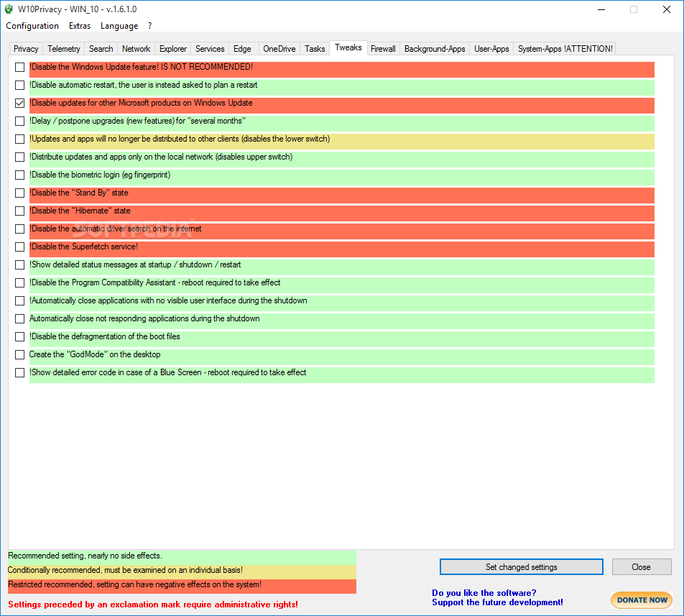The width and height of the screenshot is (684, 616).
Task: Click the DONATE NOW button
Action: [x=642, y=600]
